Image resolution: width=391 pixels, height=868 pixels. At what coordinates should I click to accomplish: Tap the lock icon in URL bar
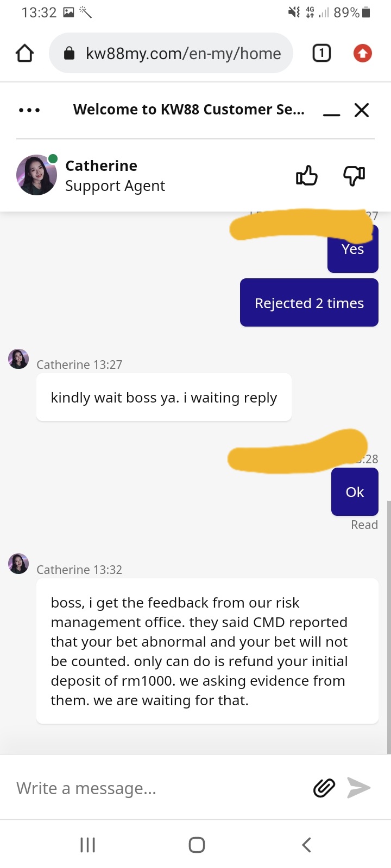pyautogui.click(x=69, y=53)
